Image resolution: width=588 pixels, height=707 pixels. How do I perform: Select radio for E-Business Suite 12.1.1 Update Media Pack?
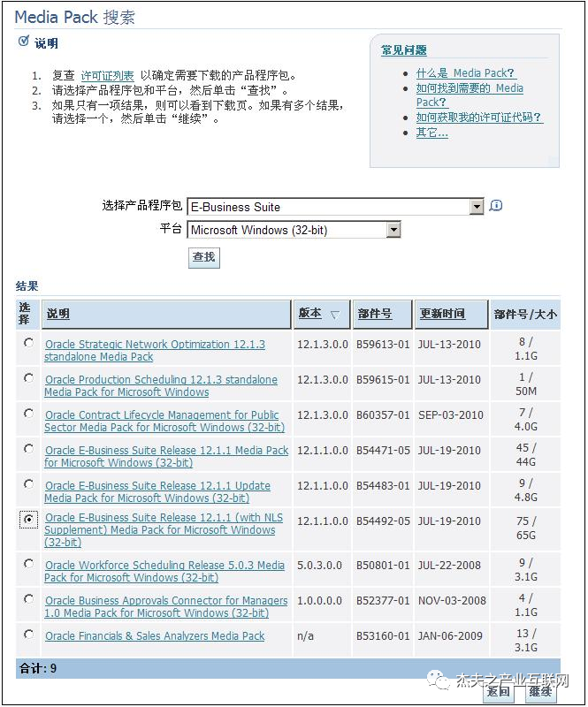(x=28, y=483)
